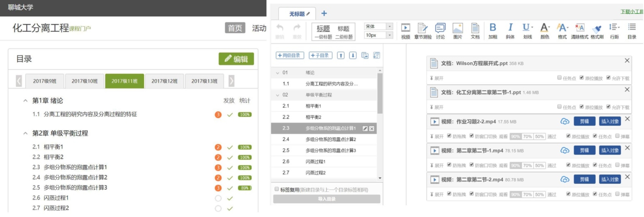The image size is (644, 217).
Task: Click 插入对象 for 第二章第二节-1.mp4
Action: pos(610,150)
